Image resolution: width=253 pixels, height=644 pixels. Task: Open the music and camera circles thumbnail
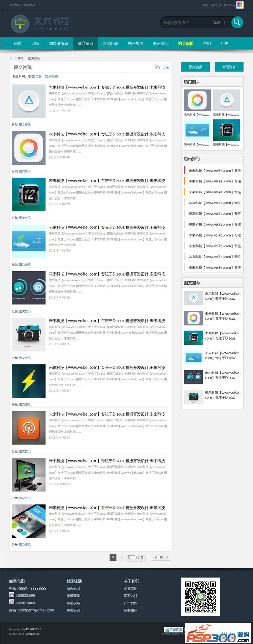pos(29,288)
